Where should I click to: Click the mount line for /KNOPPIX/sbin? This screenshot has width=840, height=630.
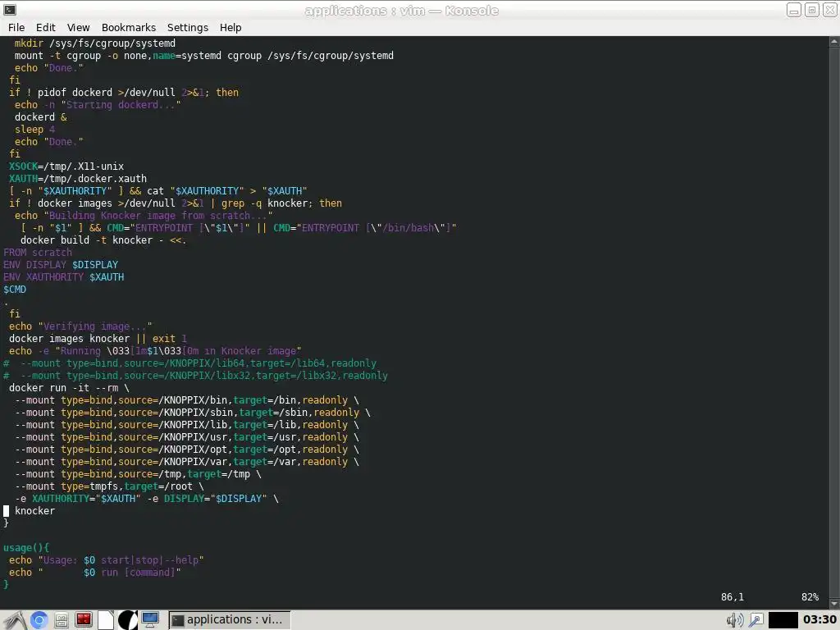pyautogui.click(x=192, y=413)
